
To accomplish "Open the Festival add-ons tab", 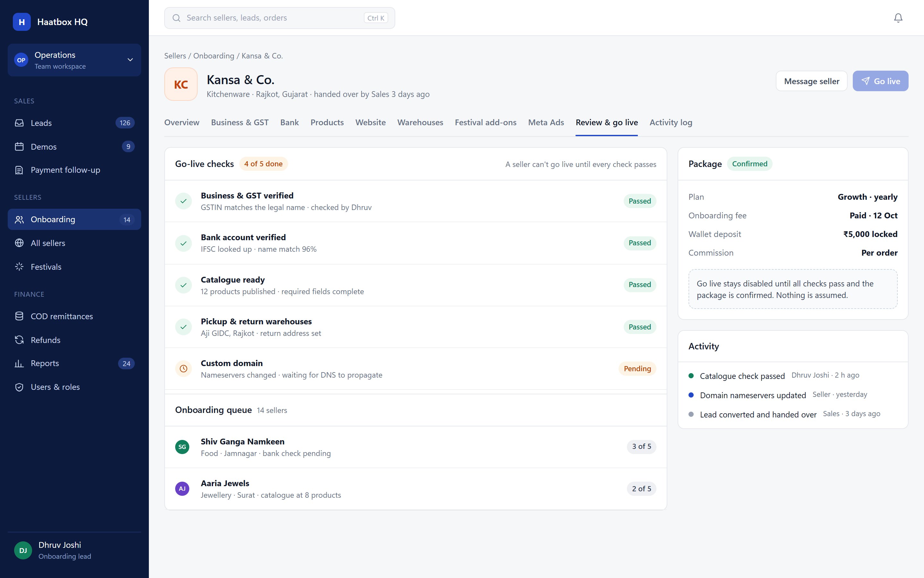I will 486,122.
